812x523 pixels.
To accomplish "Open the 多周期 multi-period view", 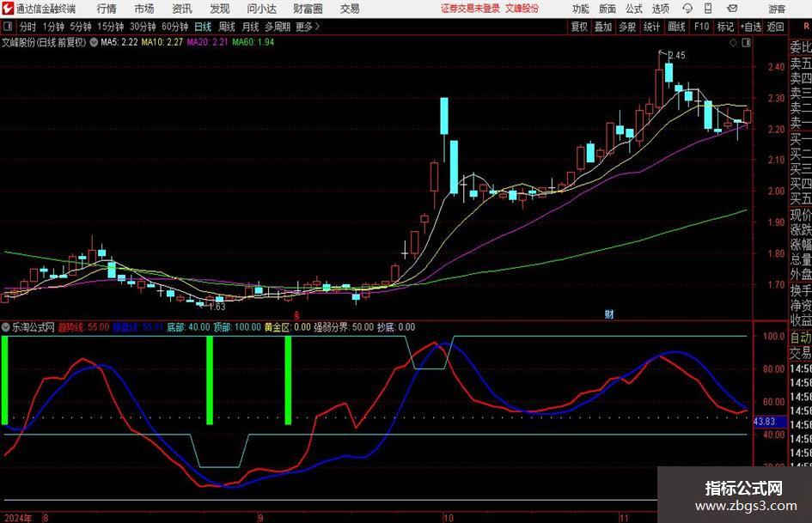I will [278, 27].
